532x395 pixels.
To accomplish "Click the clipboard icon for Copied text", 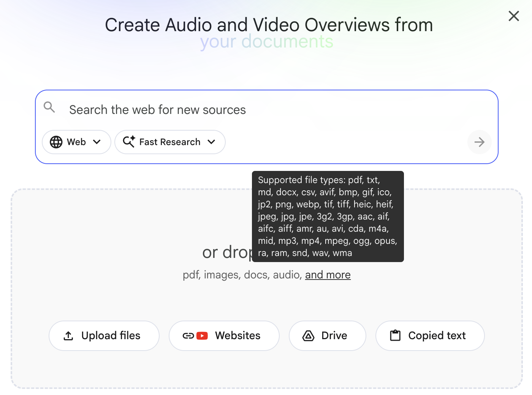I will click(x=395, y=336).
